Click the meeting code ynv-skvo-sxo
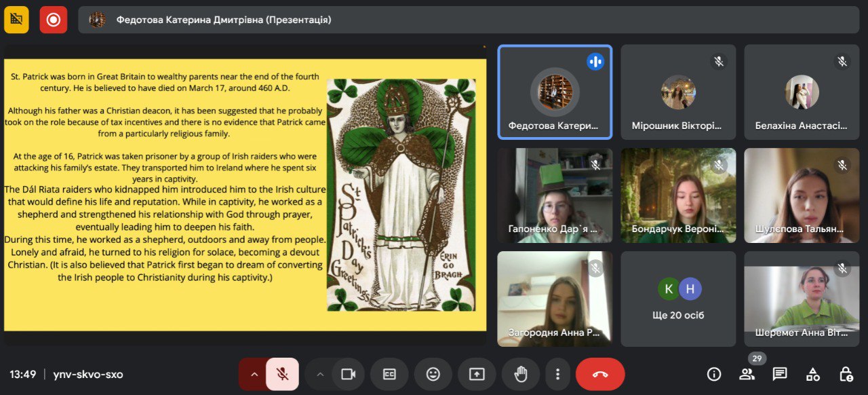Viewport: 868px width, 395px height. tap(88, 374)
